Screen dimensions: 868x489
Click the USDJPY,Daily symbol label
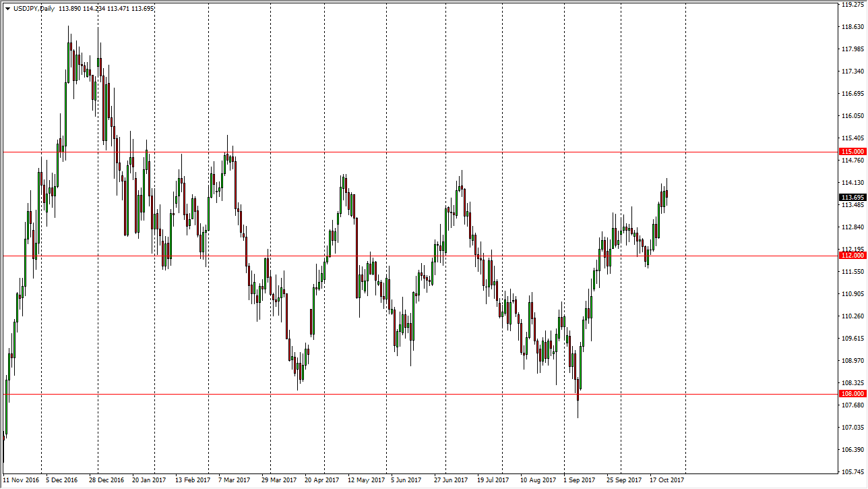[32, 9]
